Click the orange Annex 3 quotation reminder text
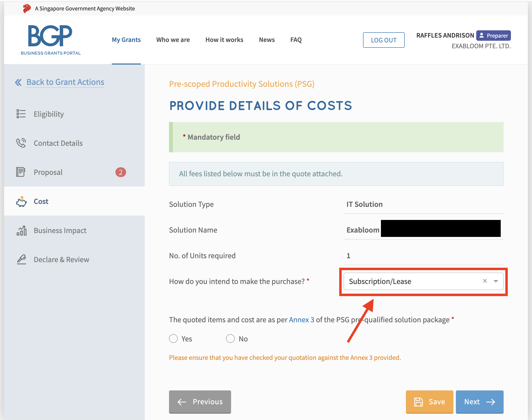 (x=285, y=357)
